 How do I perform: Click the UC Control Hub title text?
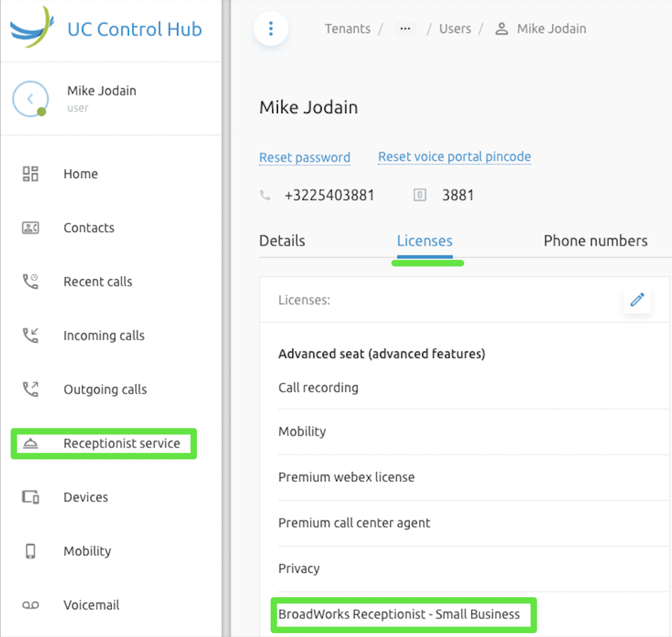pyautogui.click(x=134, y=29)
